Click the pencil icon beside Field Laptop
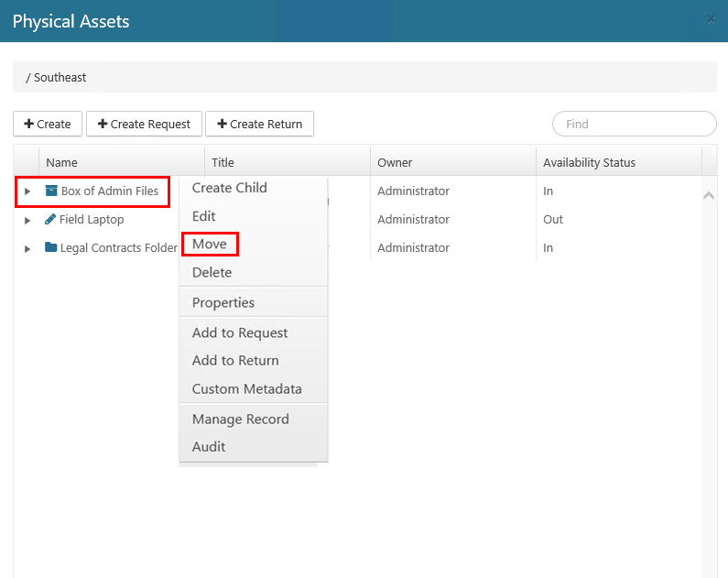 (50, 220)
